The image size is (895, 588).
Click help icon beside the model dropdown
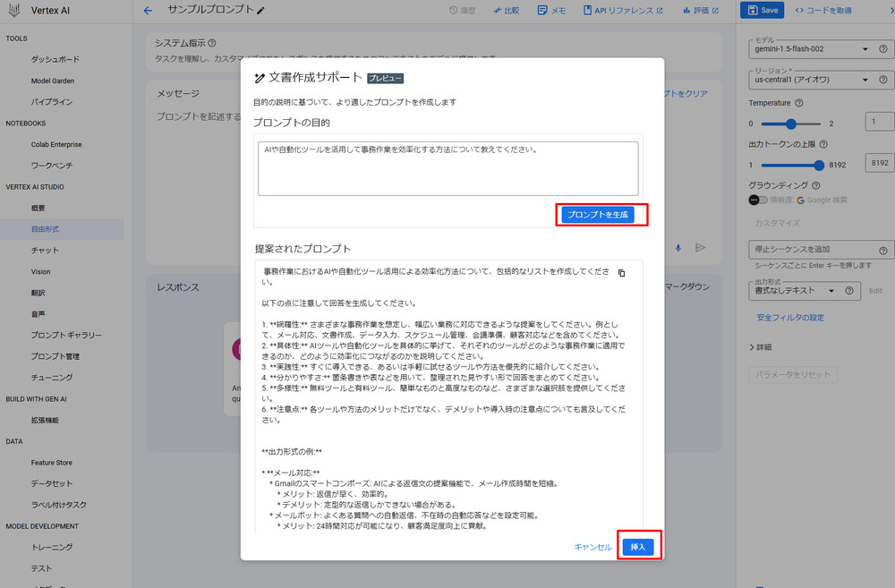point(883,49)
